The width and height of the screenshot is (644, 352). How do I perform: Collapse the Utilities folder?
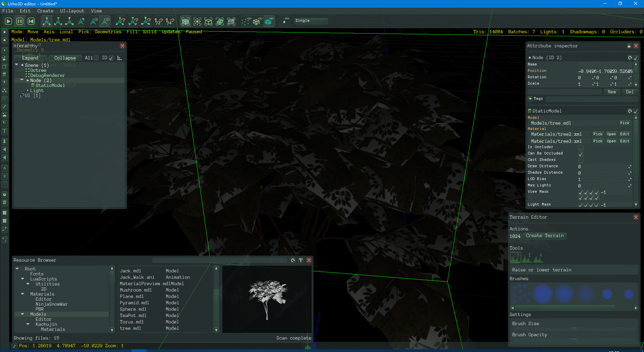28,284
